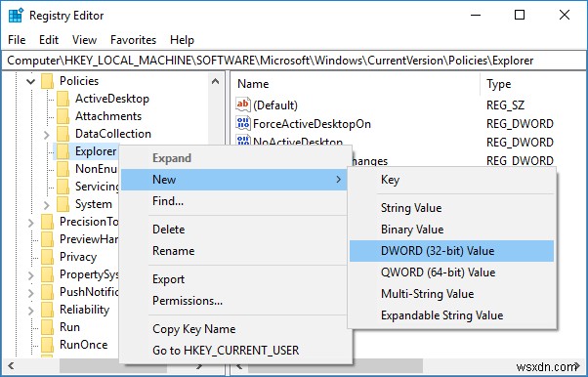Click the PushNotifications folder icon
588x377 pixels.
pyautogui.click(x=48, y=292)
